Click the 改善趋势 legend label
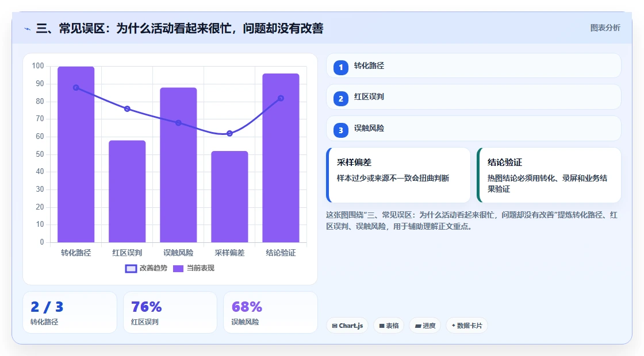644x356 pixels. point(153,268)
